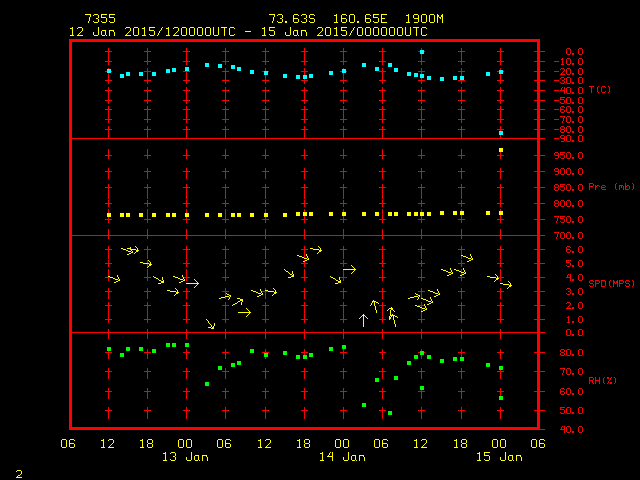Click the latitude value 73.63S
The width and height of the screenshot is (640, 480).
click(291, 19)
